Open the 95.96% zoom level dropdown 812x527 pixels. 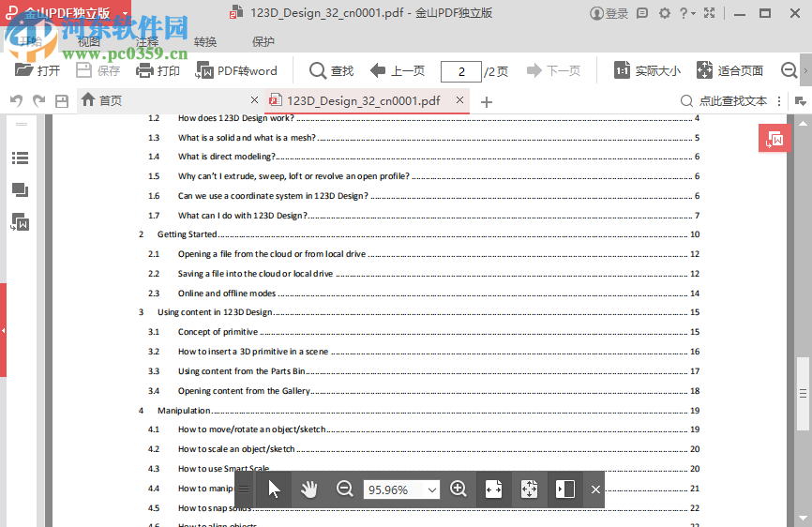coord(431,489)
